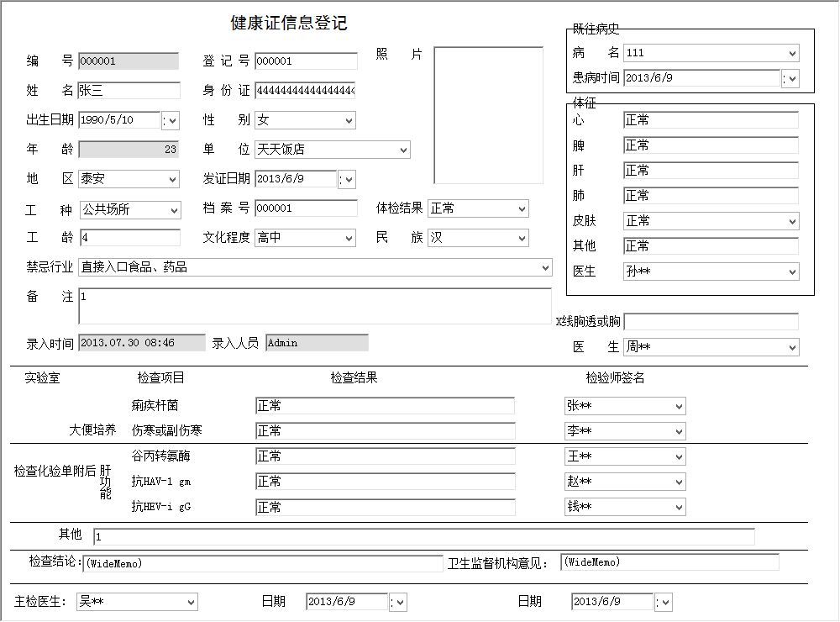The width and height of the screenshot is (840, 622).
Task: Click the 编号 field showing 000001
Action: click(129, 61)
